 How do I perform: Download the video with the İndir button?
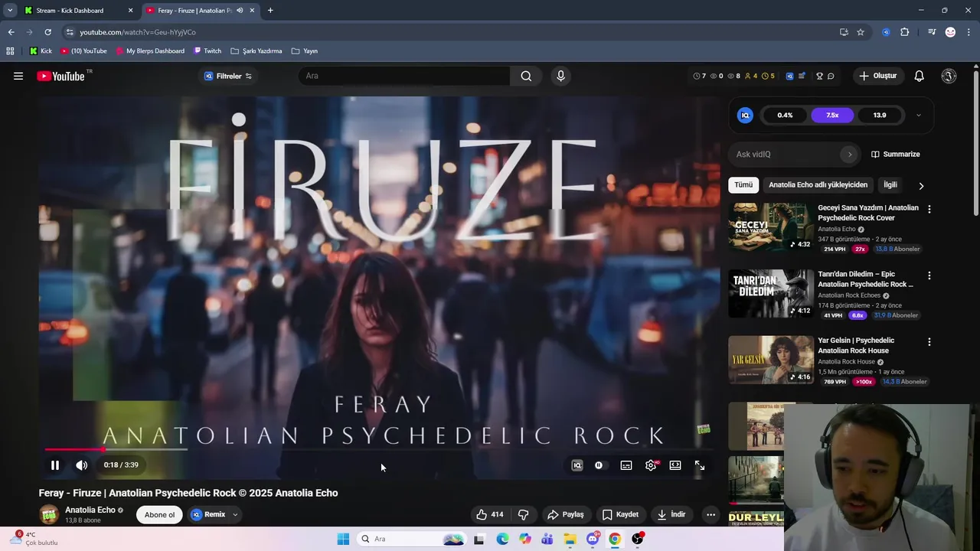671,514
